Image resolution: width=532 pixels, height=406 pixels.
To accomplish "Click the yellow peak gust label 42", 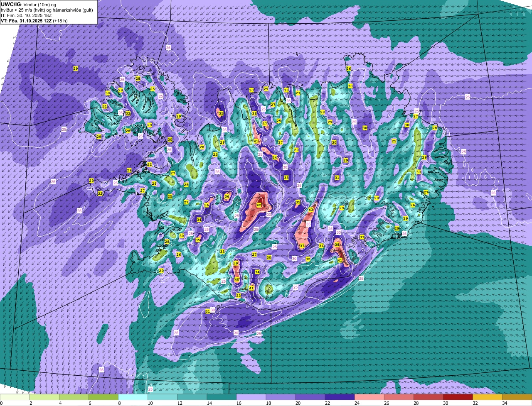I will click(259, 205).
